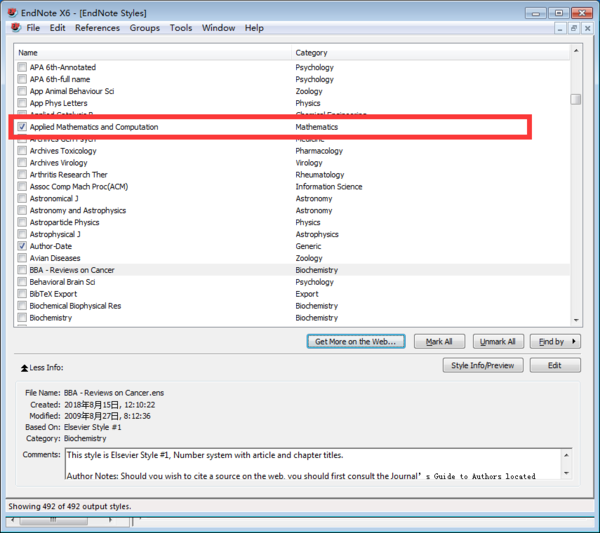
Task: Check the Biochemistry style checkbox
Action: pos(22,318)
